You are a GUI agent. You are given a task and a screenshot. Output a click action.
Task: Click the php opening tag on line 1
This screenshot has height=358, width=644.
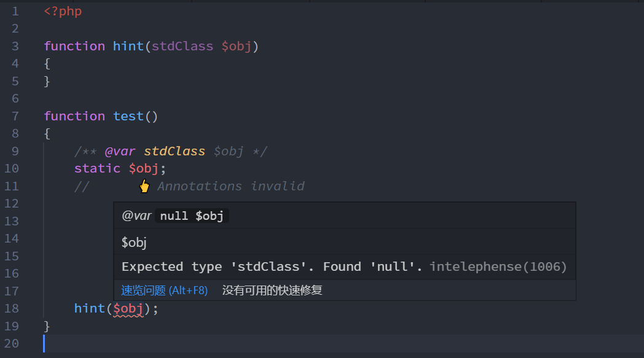pos(63,10)
